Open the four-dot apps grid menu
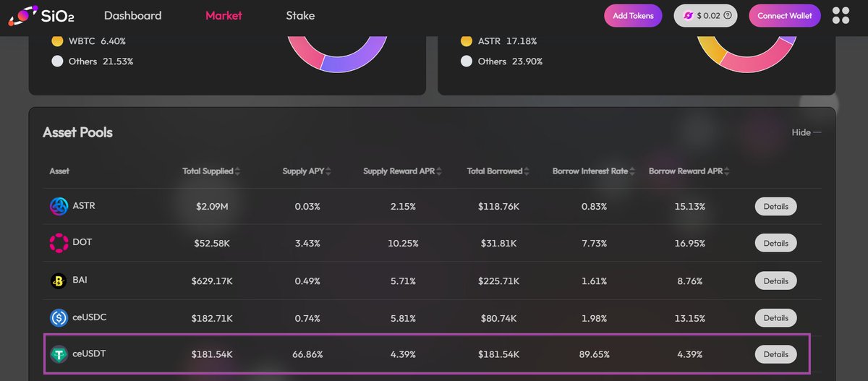Image resolution: width=868 pixels, height=381 pixels. click(x=841, y=15)
